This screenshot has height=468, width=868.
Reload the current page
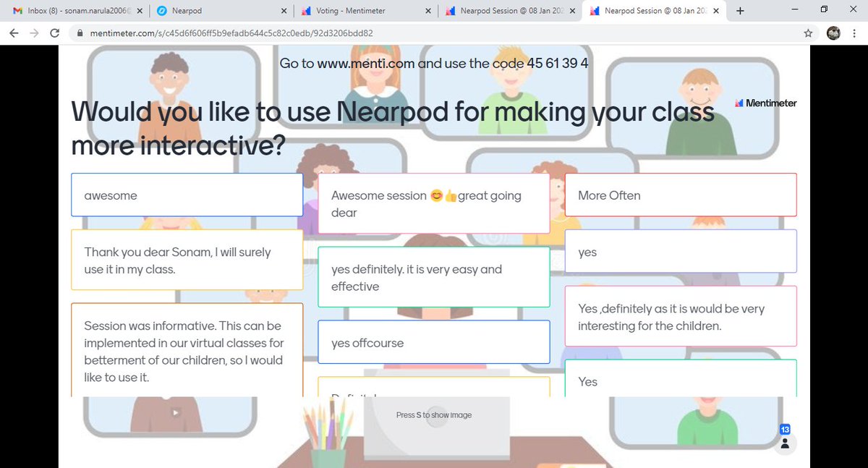(54, 33)
